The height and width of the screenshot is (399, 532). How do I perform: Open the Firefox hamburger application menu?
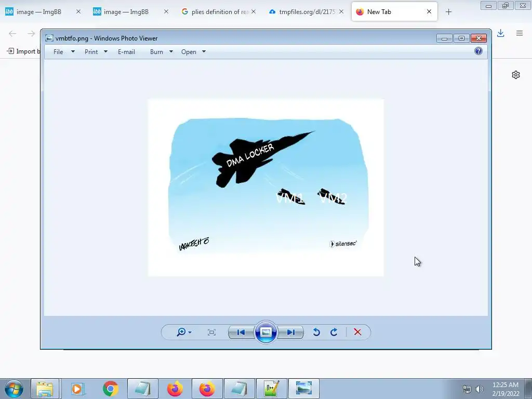(520, 33)
